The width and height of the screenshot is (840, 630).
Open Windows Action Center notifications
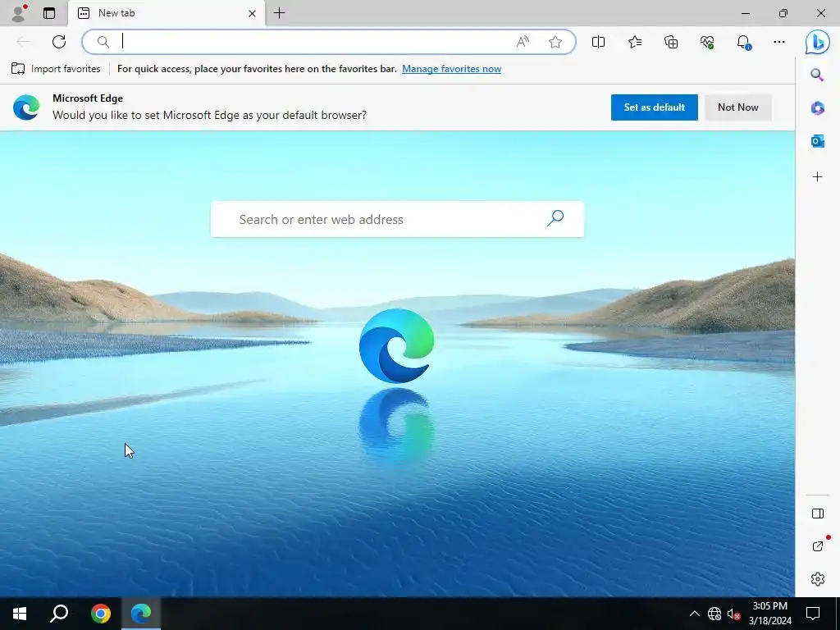point(813,614)
